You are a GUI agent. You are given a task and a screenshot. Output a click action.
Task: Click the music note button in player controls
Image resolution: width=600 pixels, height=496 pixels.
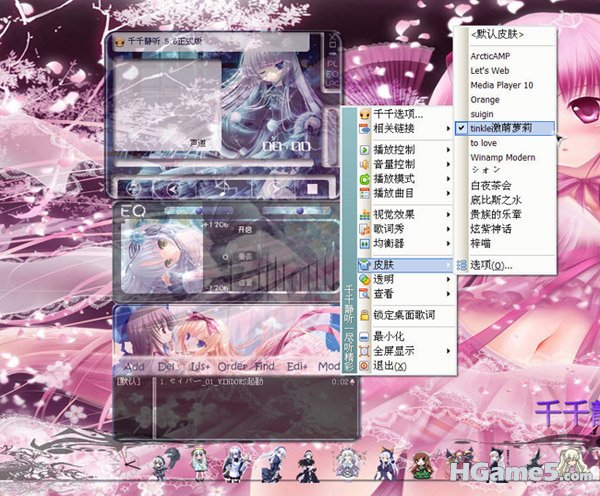pos(222,188)
